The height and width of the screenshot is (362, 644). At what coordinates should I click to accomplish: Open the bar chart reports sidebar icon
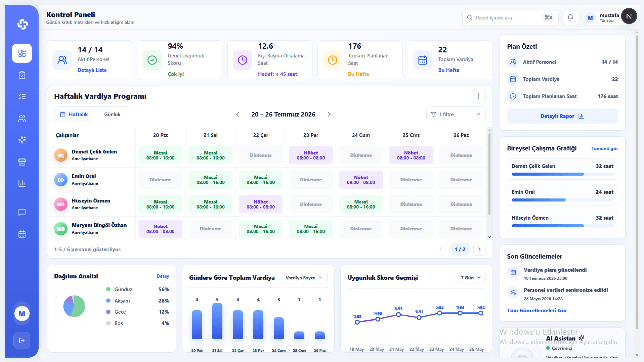pyautogui.click(x=22, y=183)
